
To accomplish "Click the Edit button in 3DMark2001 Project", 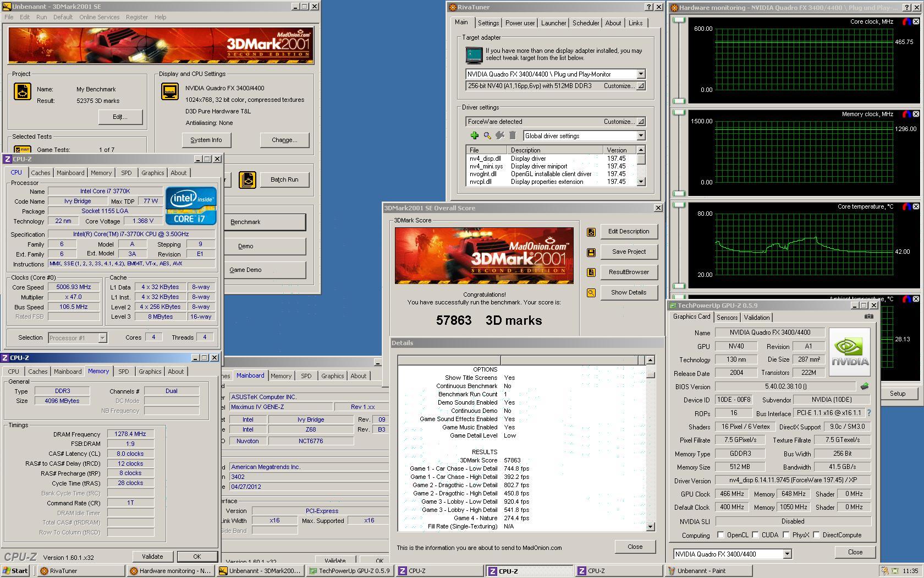I will pyautogui.click(x=120, y=117).
